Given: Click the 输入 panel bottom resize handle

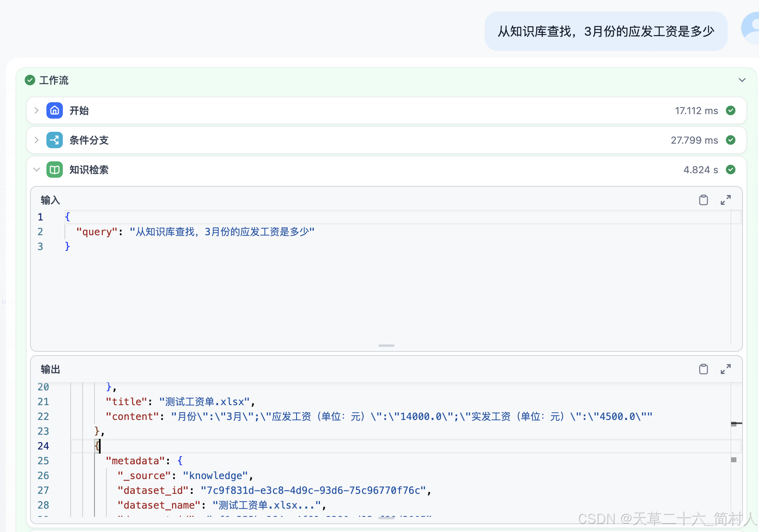Looking at the screenshot, I should 386,346.
